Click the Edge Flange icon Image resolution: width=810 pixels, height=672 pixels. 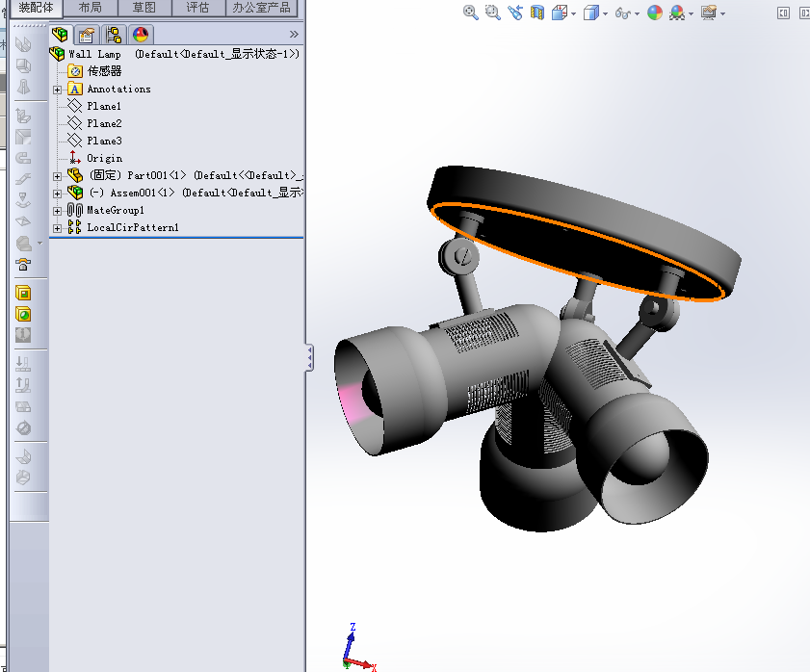point(23,116)
